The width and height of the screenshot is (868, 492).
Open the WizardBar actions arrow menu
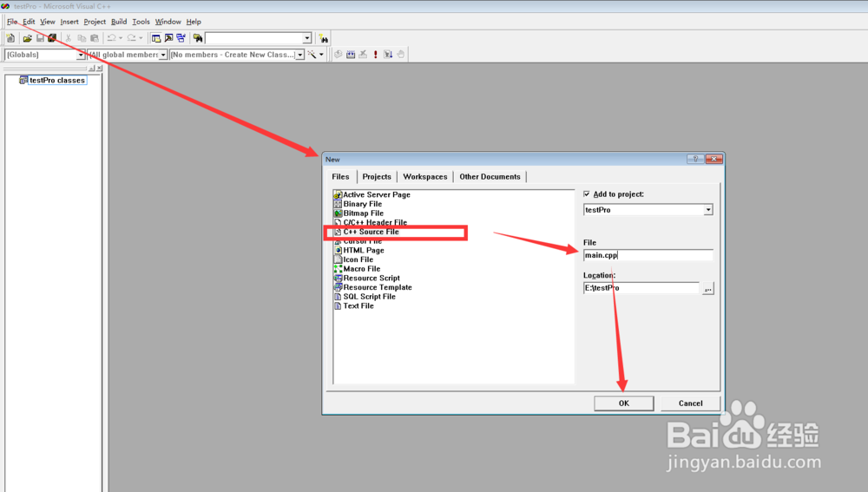click(321, 55)
